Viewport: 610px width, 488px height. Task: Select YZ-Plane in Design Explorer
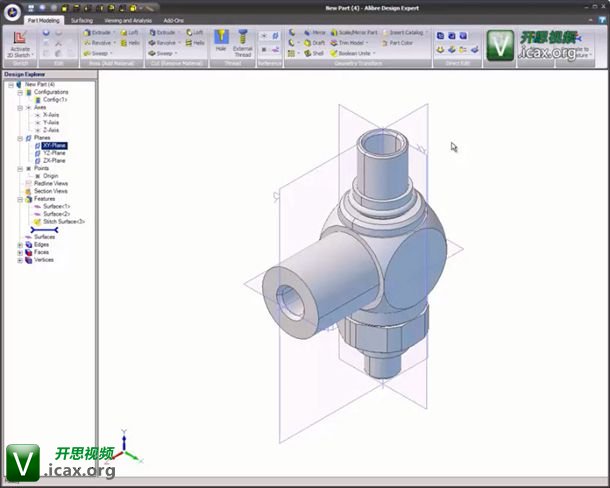click(53, 153)
